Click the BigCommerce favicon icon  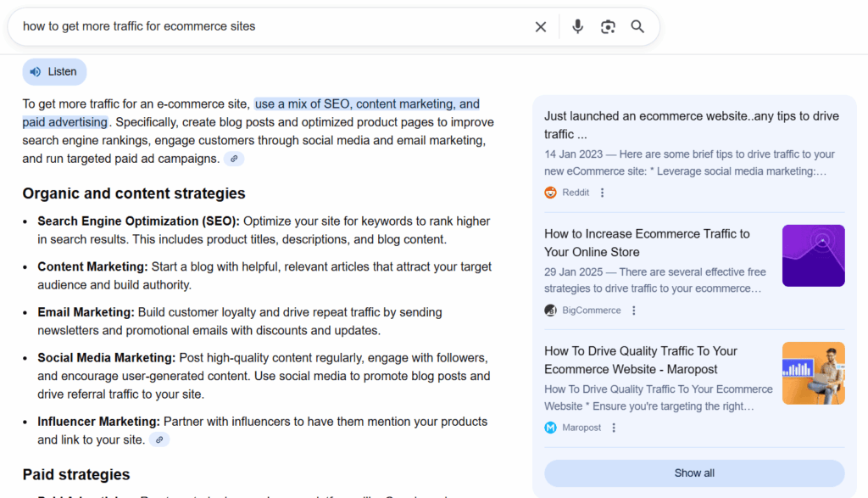(x=550, y=310)
